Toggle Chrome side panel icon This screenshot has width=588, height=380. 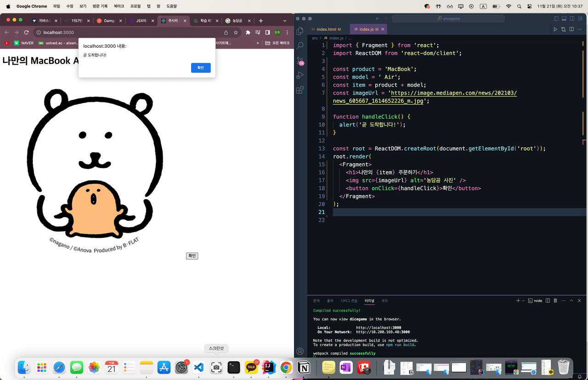[x=267, y=33]
